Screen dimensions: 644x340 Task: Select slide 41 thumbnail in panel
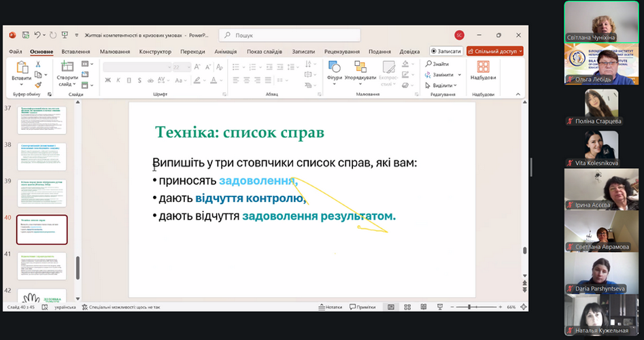pos(41,267)
